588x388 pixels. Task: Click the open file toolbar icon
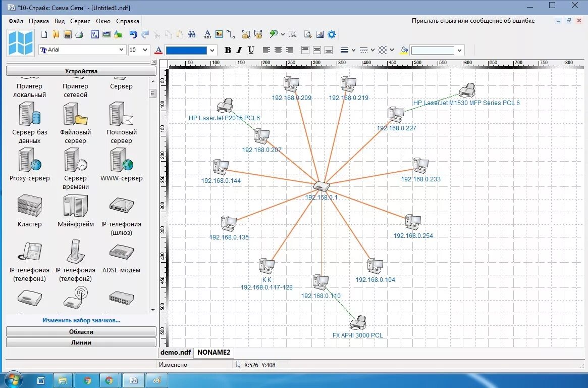(x=56, y=34)
